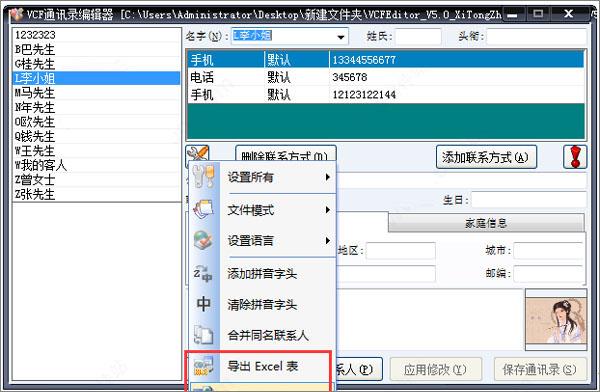The image size is (600, 392).
Task: Select contact B巴先生 in the list
Action: tap(96, 49)
